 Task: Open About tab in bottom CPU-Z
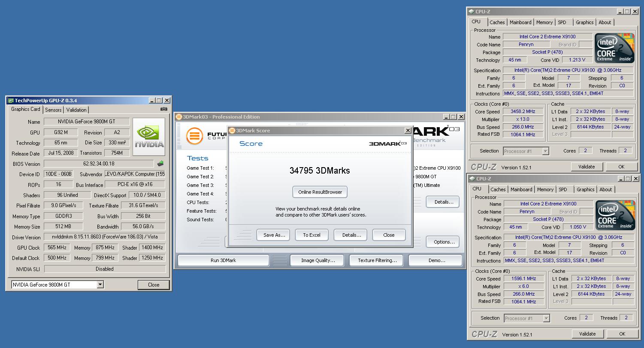(606, 189)
